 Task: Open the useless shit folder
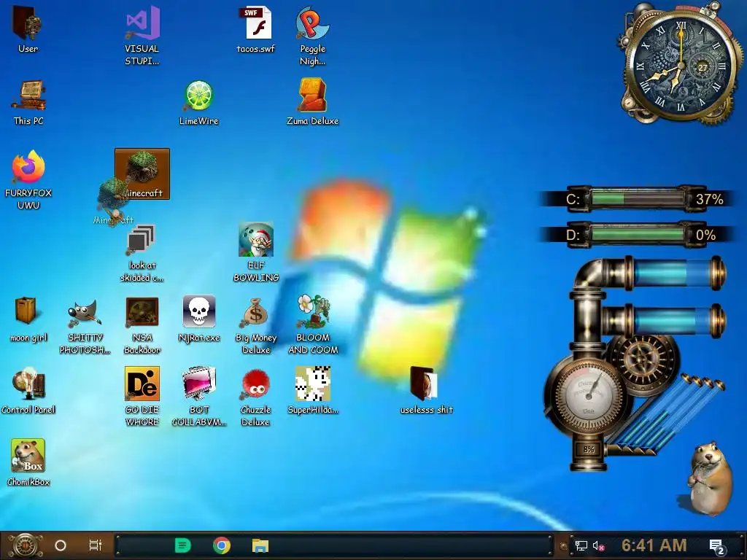pyautogui.click(x=426, y=391)
